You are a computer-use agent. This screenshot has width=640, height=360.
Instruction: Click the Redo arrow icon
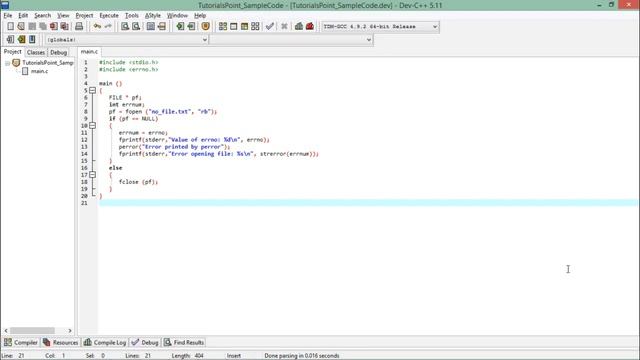pos(108,27)
